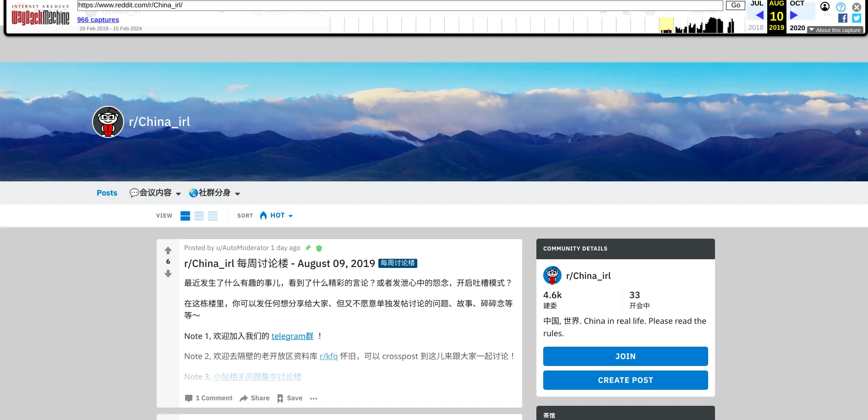Click the 每周讨论楼 flair tag
The image size is (868, 420).
point(398,263)
